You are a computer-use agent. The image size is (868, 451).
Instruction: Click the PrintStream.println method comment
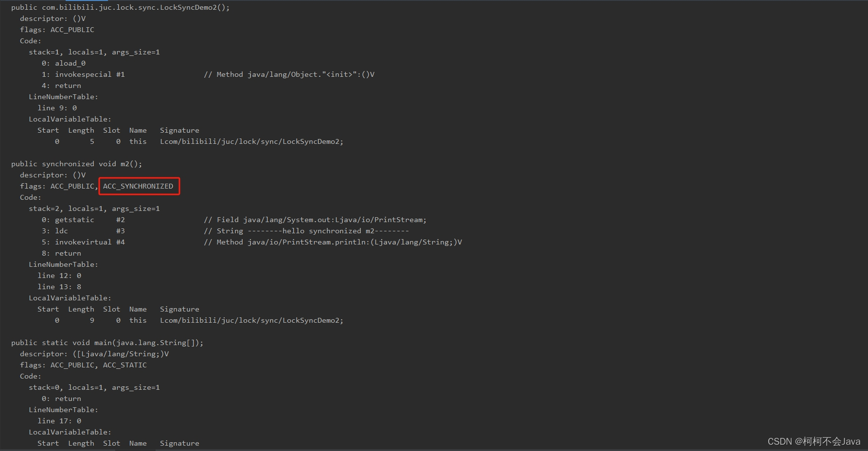pos(333,242)
